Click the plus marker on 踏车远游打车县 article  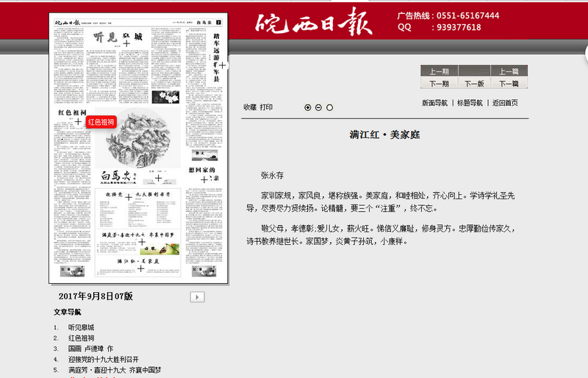coord(222,66)
